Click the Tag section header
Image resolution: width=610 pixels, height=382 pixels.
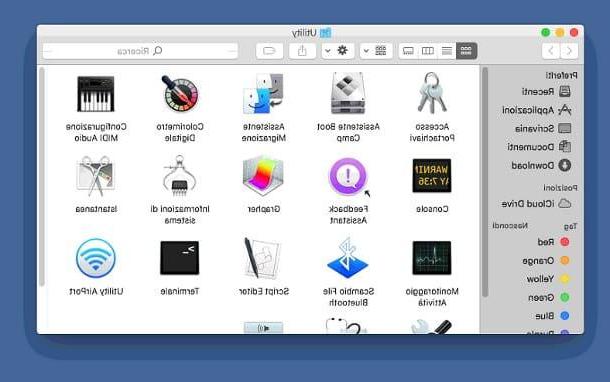tap(571, 226)
